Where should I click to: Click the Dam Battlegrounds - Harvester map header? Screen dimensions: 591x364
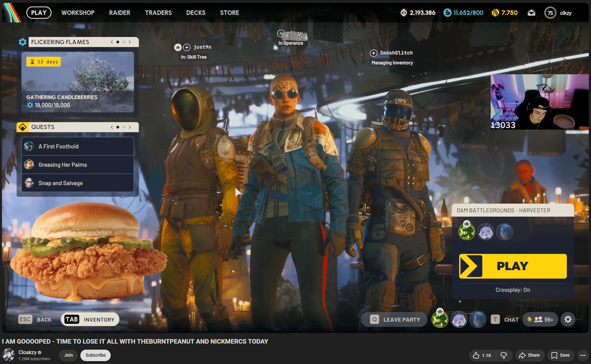coord(513,210)
